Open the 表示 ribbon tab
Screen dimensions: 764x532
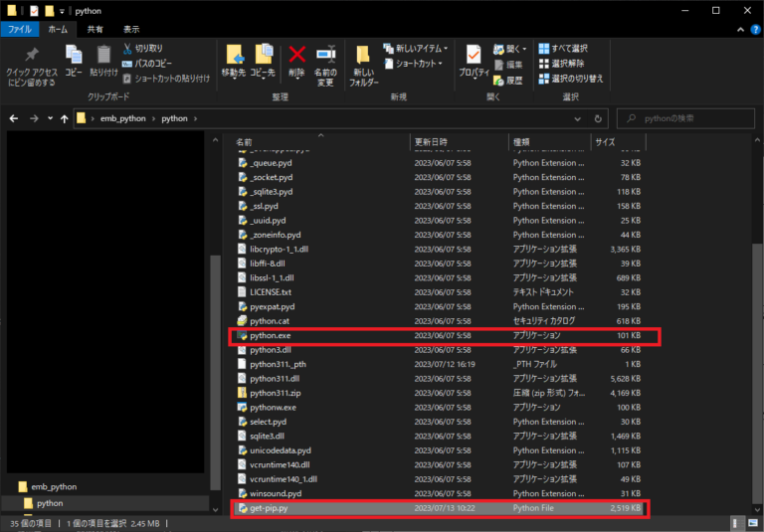[x=130, y=30]
